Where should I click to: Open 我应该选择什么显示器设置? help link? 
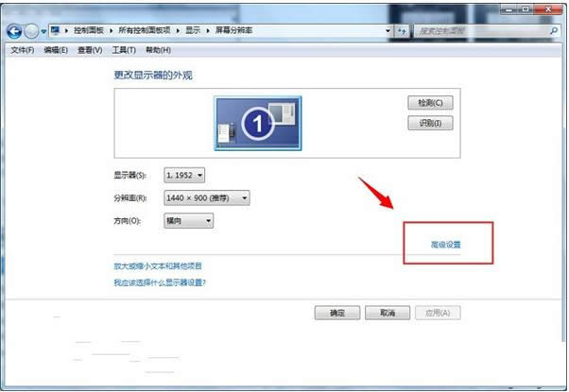click(x=160, y=282)
